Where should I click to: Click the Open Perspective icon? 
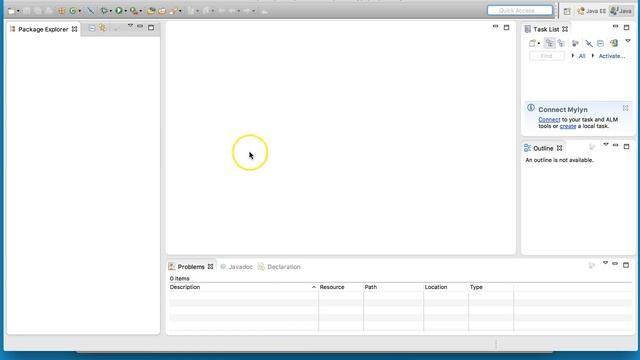(x=567, y=11)
